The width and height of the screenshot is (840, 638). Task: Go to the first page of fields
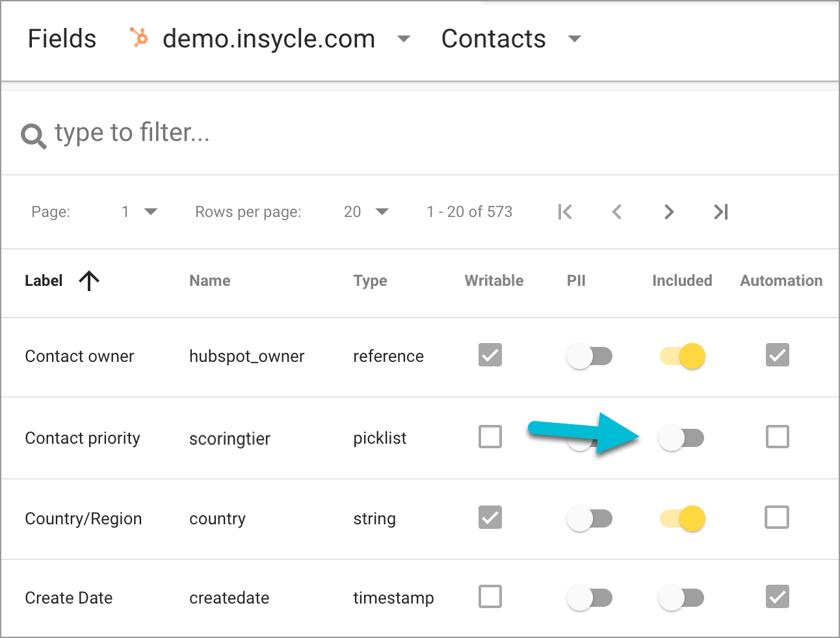pos(565,212)
